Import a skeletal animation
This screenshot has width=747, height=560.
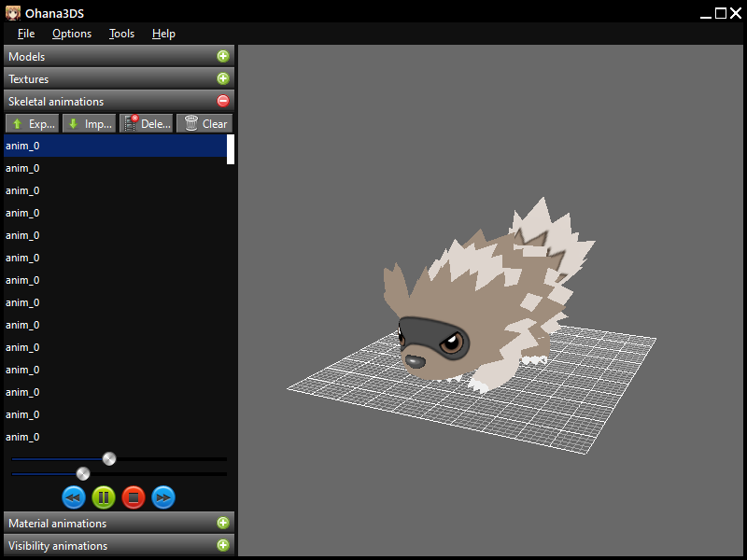(90, 123)
